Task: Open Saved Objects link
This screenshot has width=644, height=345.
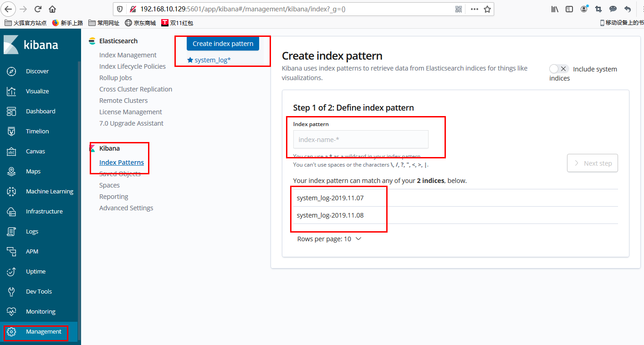Action: point(120,174)
